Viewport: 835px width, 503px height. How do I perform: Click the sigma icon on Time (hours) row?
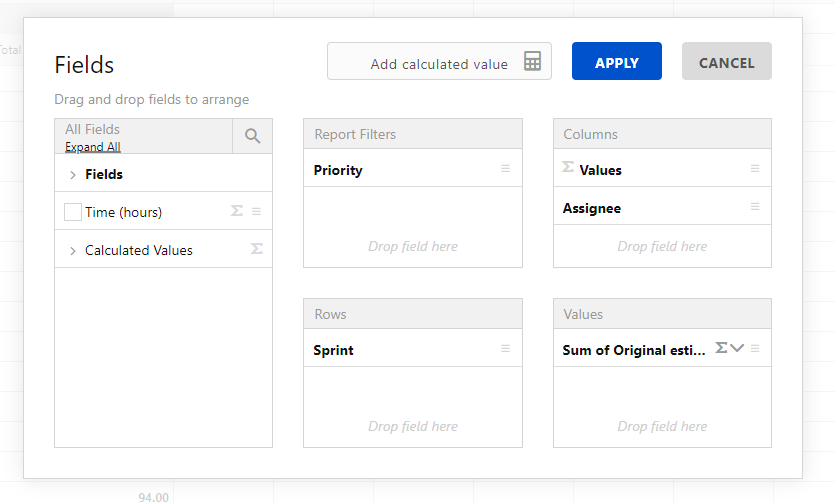237,211
